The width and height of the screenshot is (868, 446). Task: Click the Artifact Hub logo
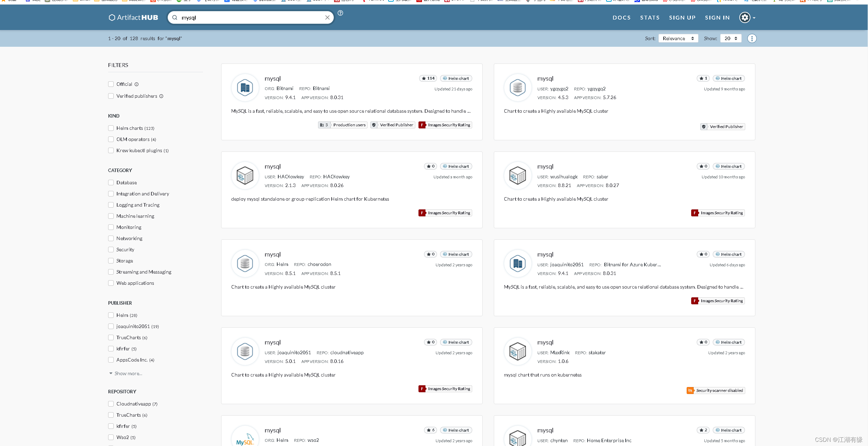(x=133, y=17)
